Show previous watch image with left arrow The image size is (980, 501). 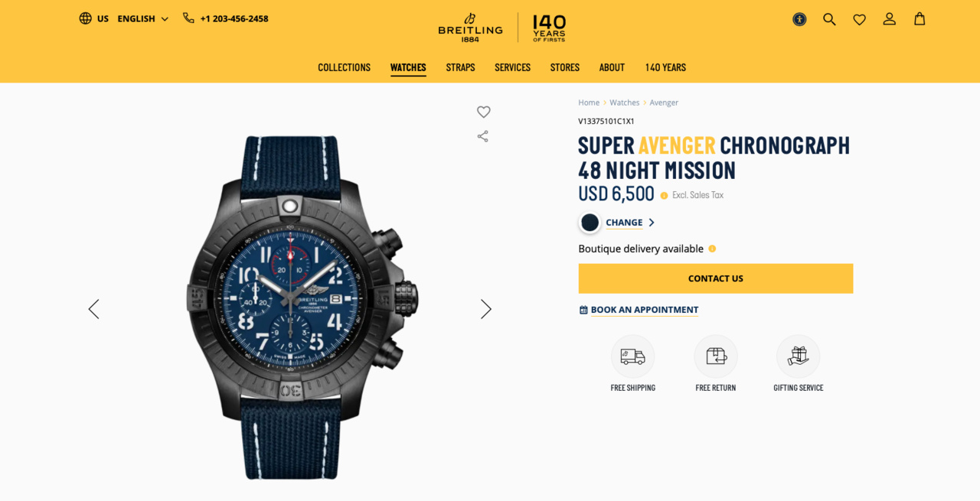pyautogui.click(x=93, y=309)
